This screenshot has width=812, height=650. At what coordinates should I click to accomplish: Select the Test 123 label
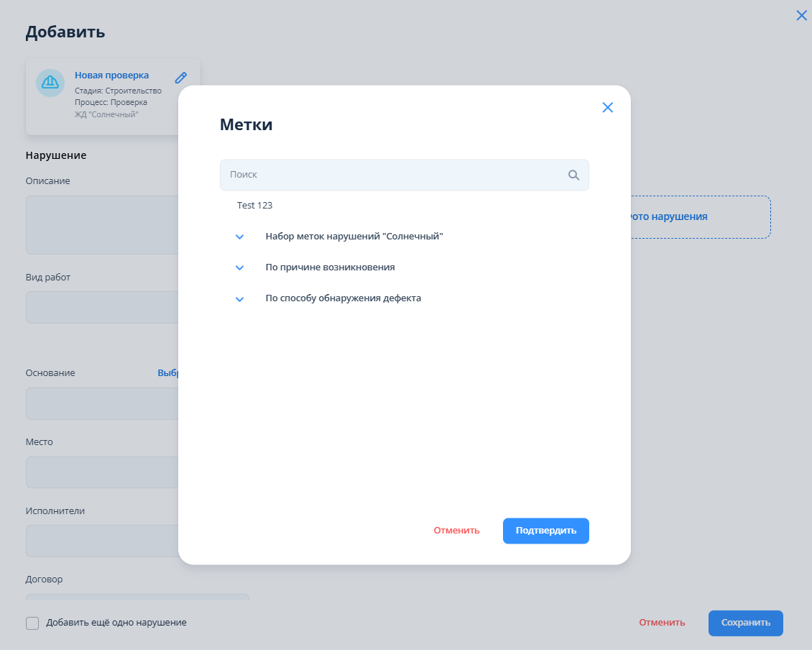255,206
